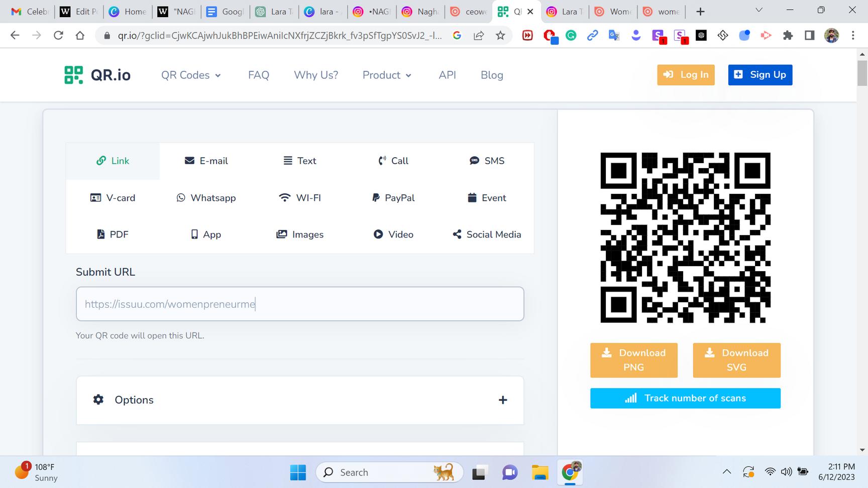
Task: Open the Chrome three-dot menu
Action: (x=853, y=35)
